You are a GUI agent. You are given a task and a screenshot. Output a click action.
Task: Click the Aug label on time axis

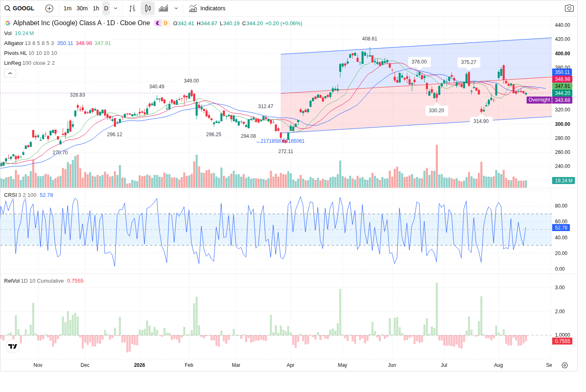pos(499,365)
